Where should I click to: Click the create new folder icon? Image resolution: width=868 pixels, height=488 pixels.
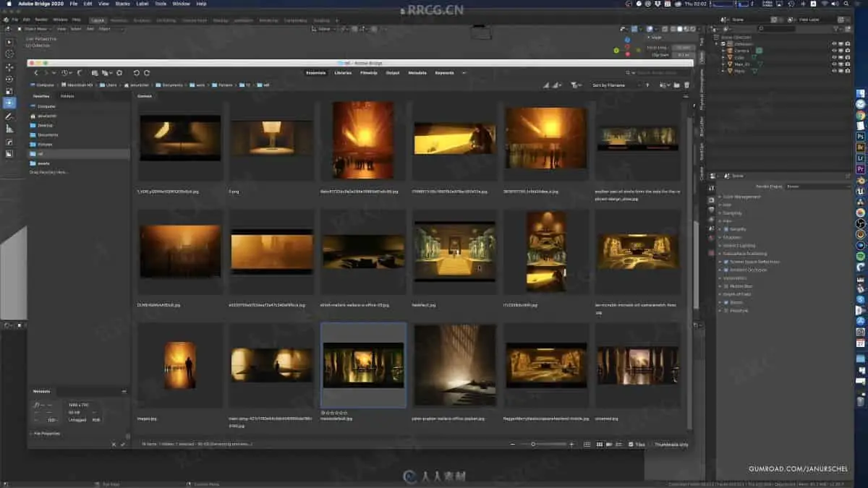click(675, 85)
